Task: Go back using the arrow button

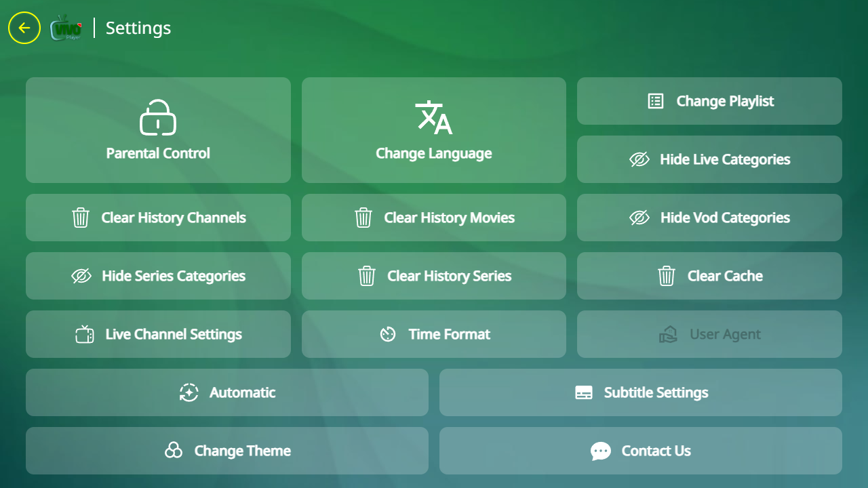Action: [x=24, y=28]
